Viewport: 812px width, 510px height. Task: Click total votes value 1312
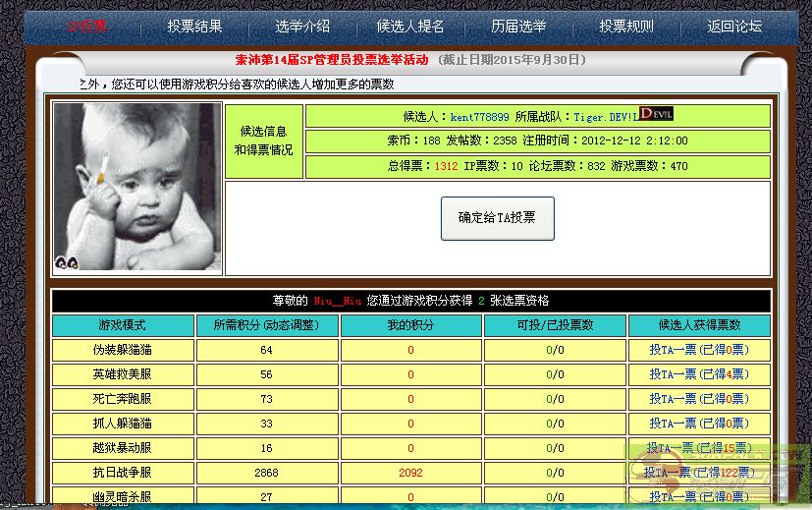pos(446,166)
